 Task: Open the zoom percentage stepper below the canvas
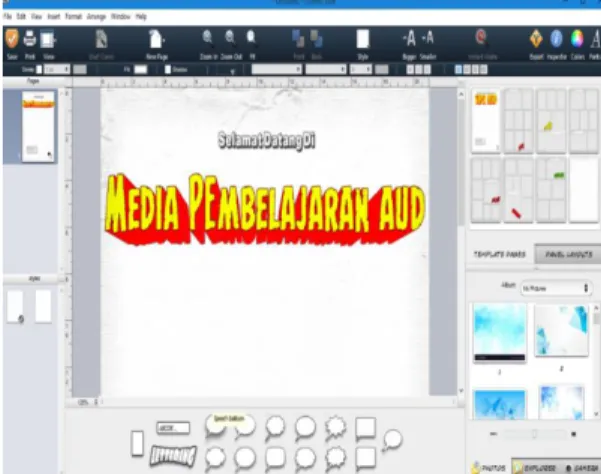tap(96, 402)
